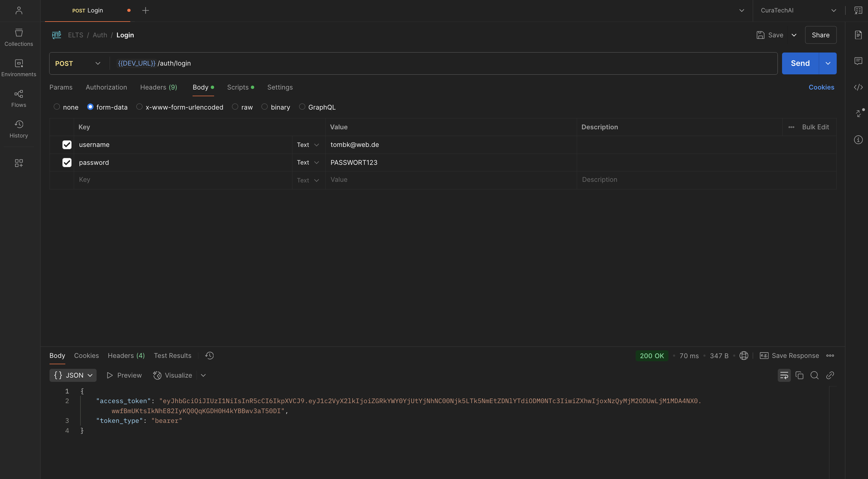Change password field type Text dropdown
Viewport: 868px width, 479px height.
point(308,163)
